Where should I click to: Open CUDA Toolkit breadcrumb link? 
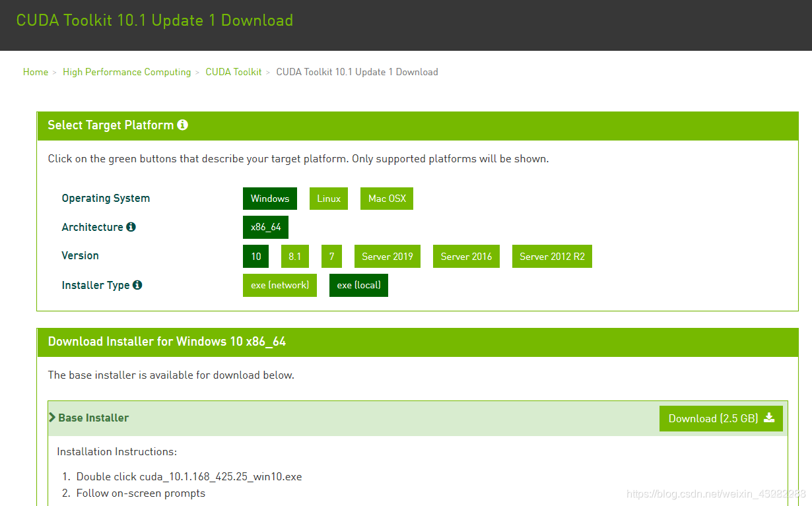pos(234,72)
